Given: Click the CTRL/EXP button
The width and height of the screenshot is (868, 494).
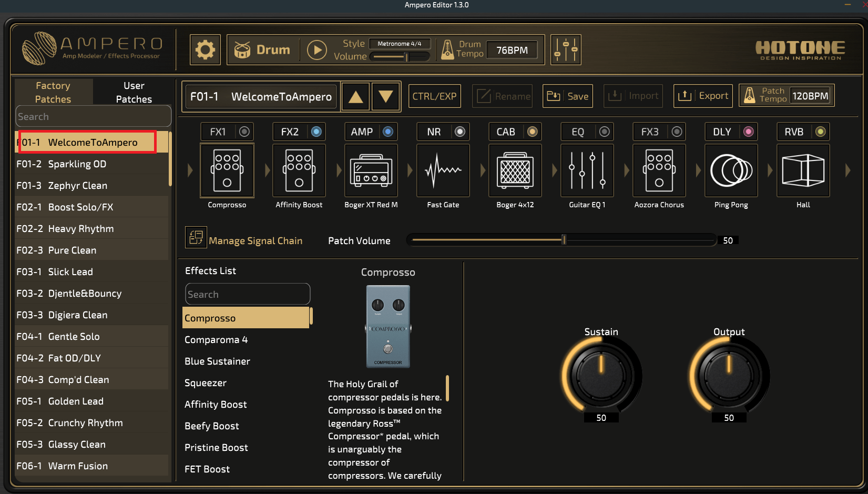Looking at the screenshot, I should point(434,96).
